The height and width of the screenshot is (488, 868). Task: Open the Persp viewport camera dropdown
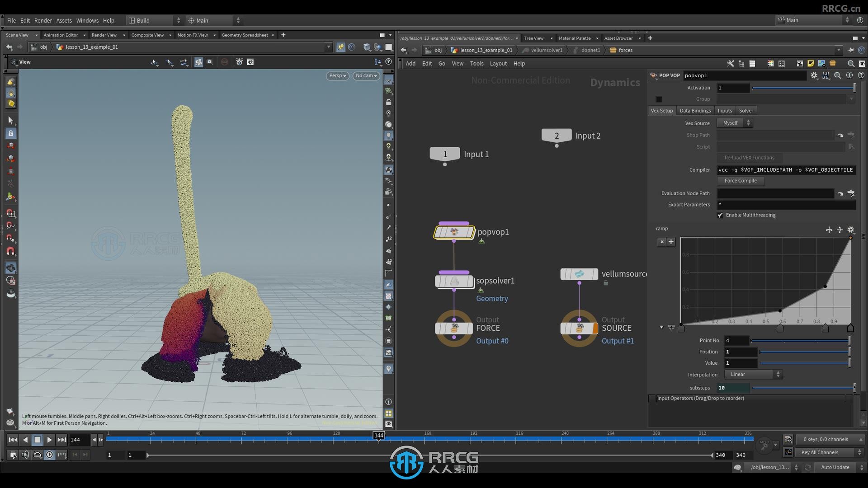337,75
